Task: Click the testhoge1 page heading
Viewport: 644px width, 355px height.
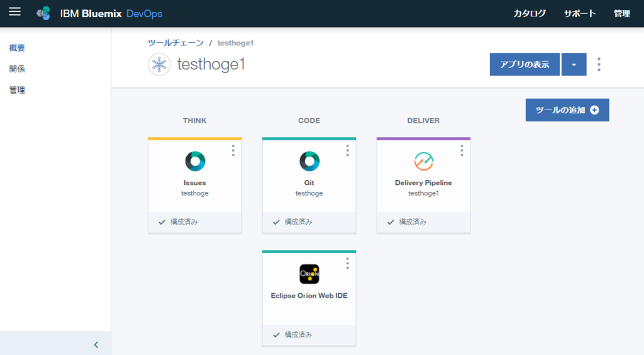Action: click(211, 64)
